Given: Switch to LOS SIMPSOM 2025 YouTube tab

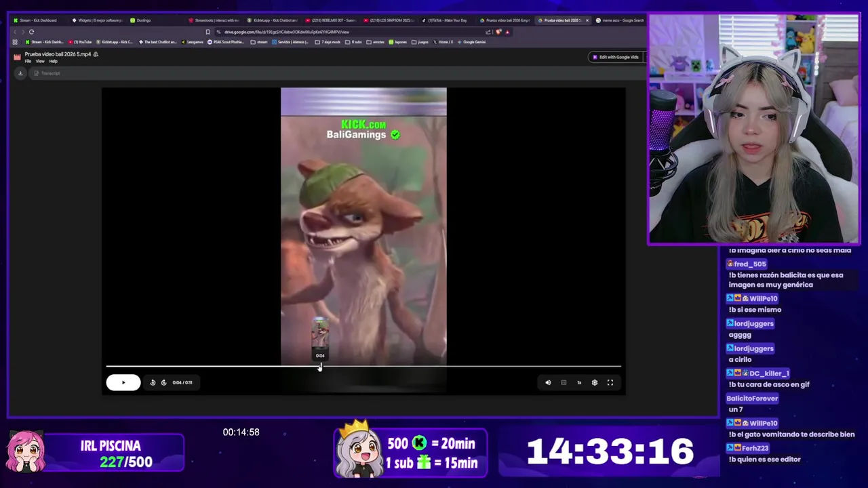Looking at the screenshot, I should [x=389, y=20].
